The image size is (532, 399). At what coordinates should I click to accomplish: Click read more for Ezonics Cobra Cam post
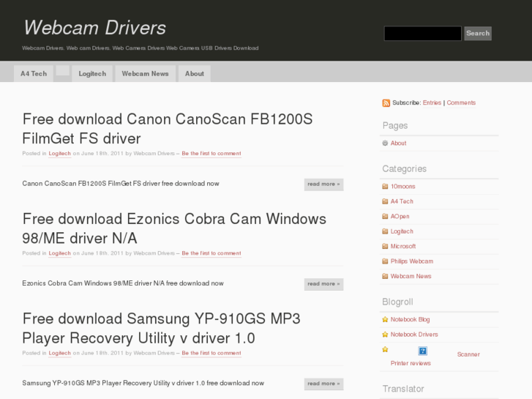point(323,284)
